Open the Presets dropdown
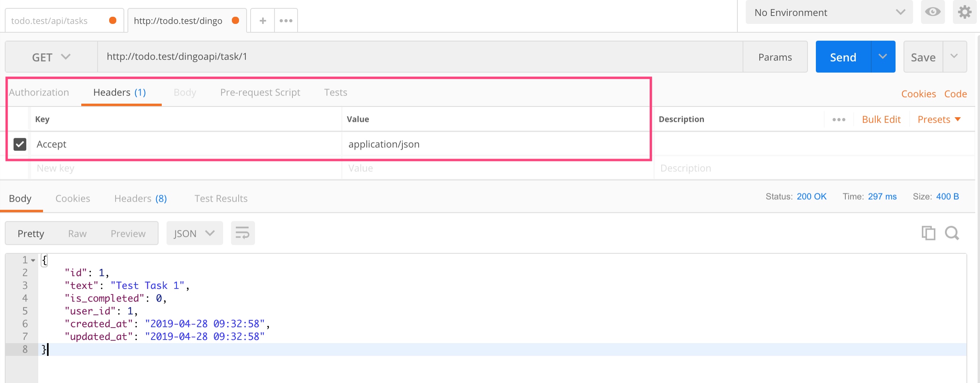The image size is (980, 383). pos(939,120)
